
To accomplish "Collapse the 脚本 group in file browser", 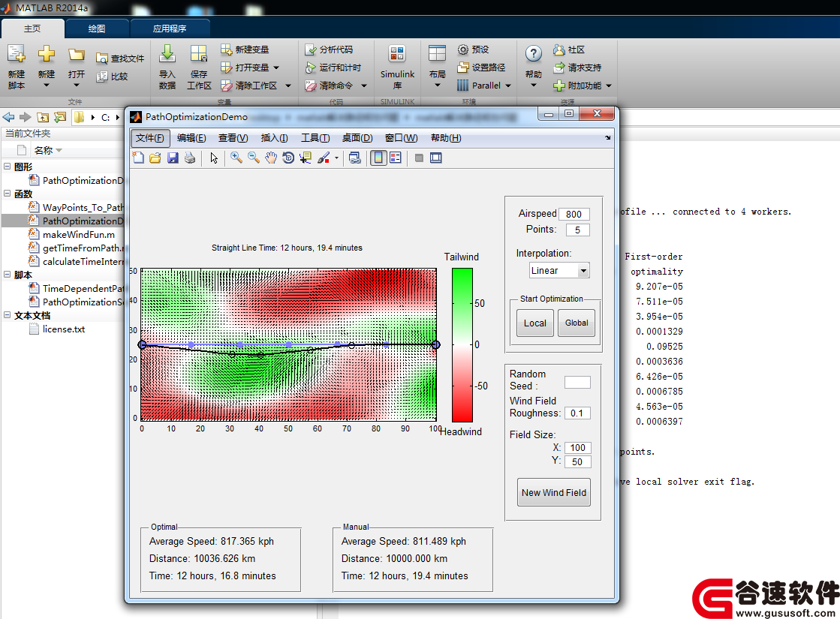I will point(7,274).
